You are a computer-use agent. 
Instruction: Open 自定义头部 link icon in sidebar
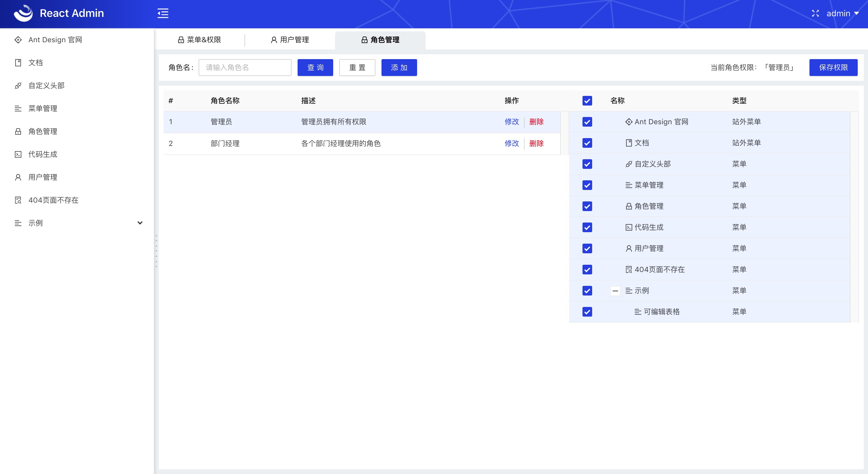18,86
